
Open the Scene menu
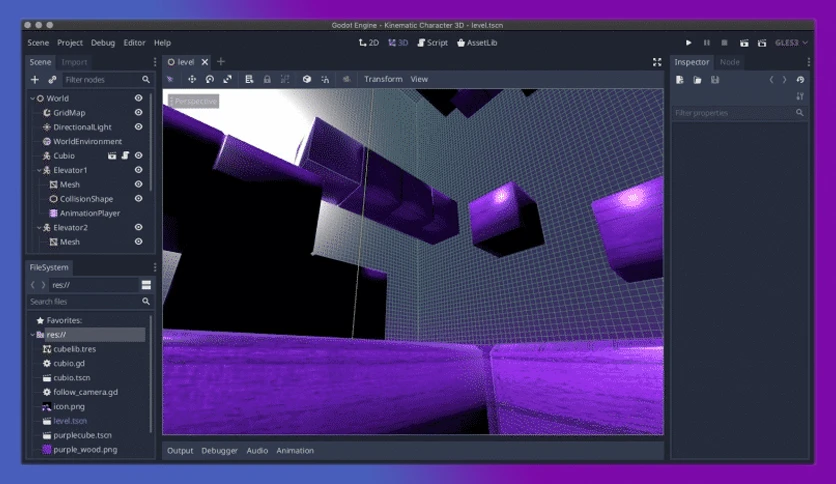tap(38, 43)
